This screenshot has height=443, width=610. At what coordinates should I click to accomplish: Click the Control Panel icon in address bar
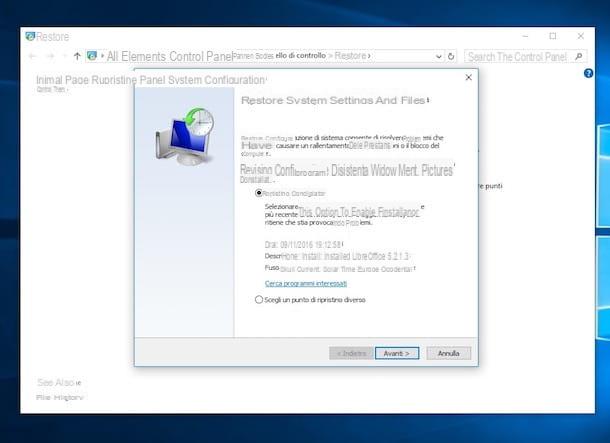92,56
